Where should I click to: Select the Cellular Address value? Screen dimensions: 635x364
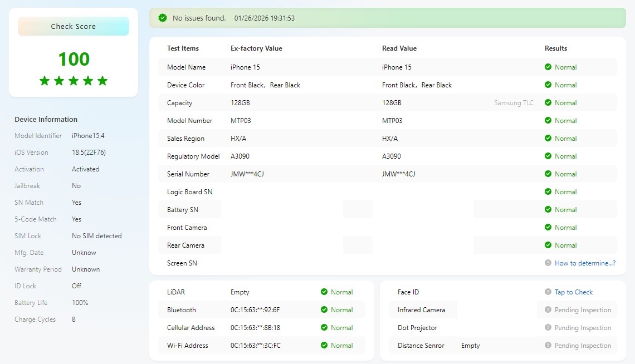255,328
